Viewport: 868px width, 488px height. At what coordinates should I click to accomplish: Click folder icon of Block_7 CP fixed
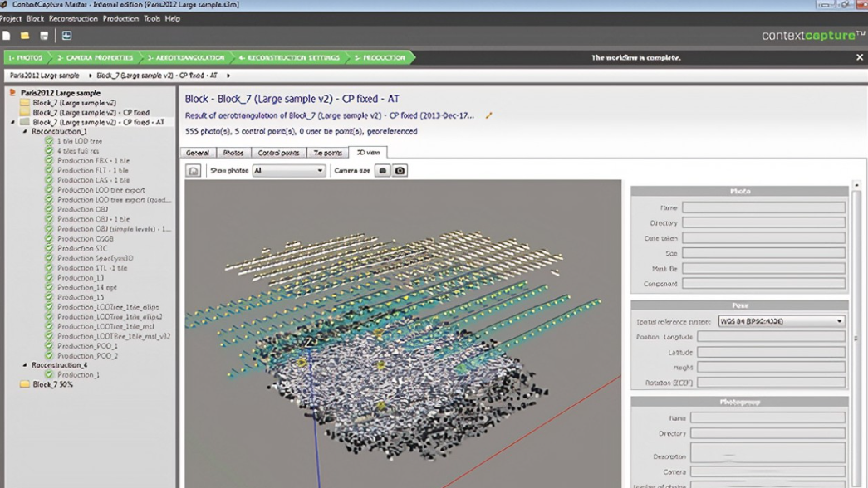tap(24, 112)
